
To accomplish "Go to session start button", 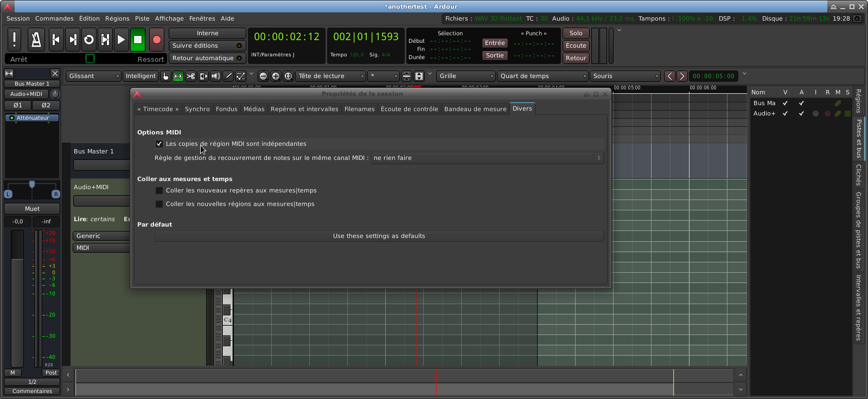I will 56,40.
